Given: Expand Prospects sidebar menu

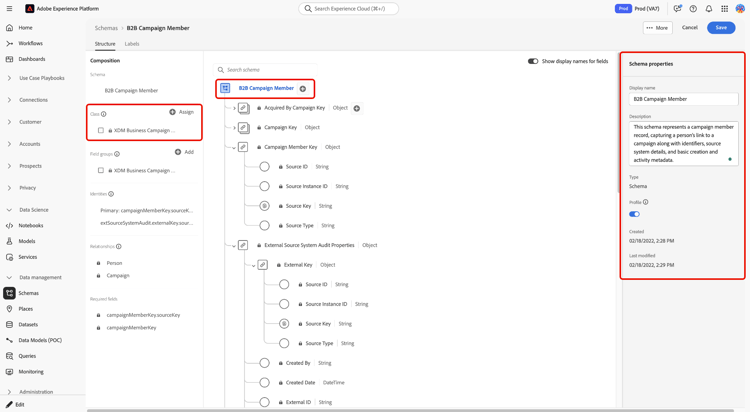Looking at the screenshot, I should click(9, 166).
